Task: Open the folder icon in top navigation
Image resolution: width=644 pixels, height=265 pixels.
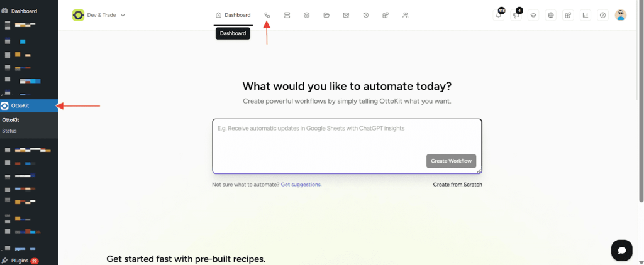Action: pos(326,15)
